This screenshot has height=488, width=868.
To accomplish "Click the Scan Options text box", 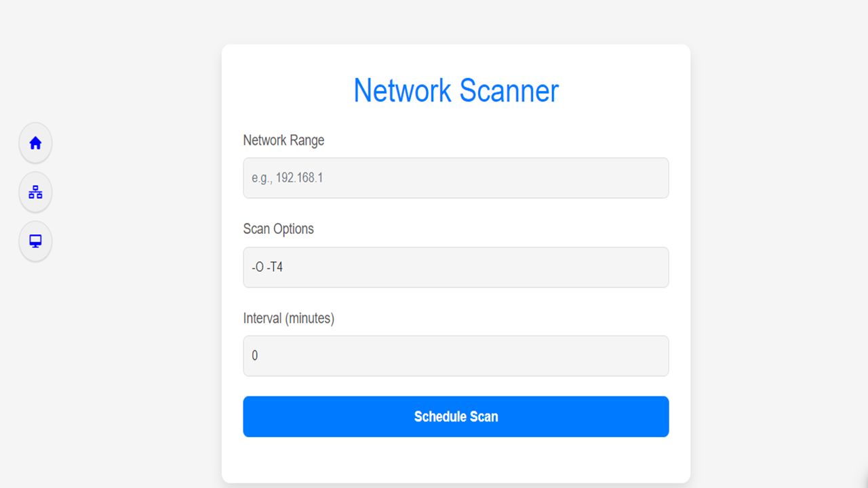I will point(456,267).
